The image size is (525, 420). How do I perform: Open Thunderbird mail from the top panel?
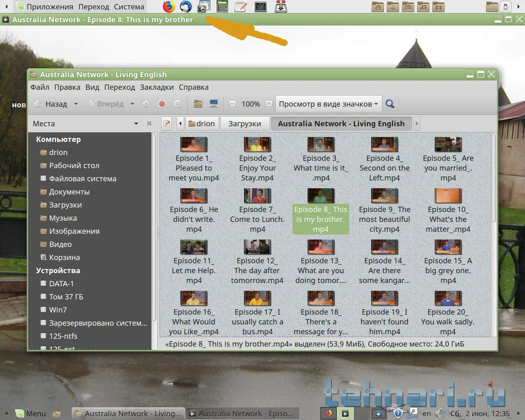pyautogui.click(x=186, y=7)
